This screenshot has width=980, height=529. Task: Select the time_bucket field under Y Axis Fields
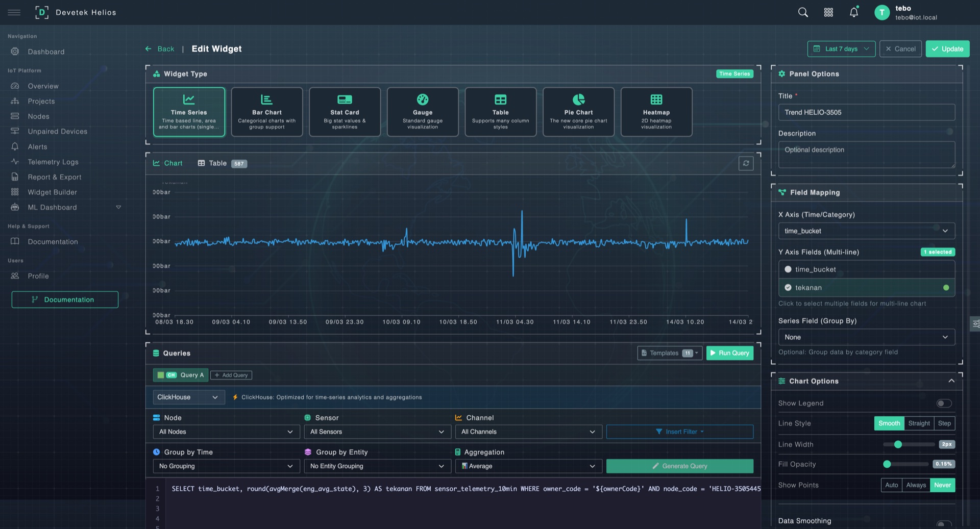pyautogui.click(x=866, y=269)
